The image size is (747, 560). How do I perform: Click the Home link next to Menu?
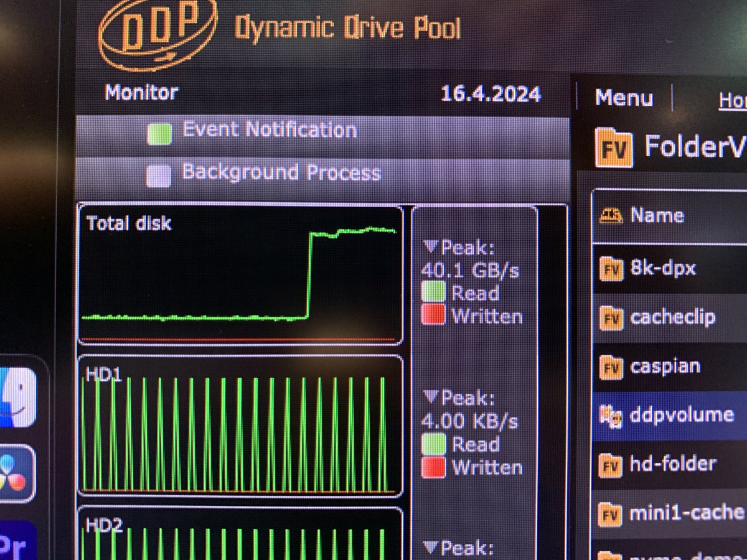[x=733, y=100]
